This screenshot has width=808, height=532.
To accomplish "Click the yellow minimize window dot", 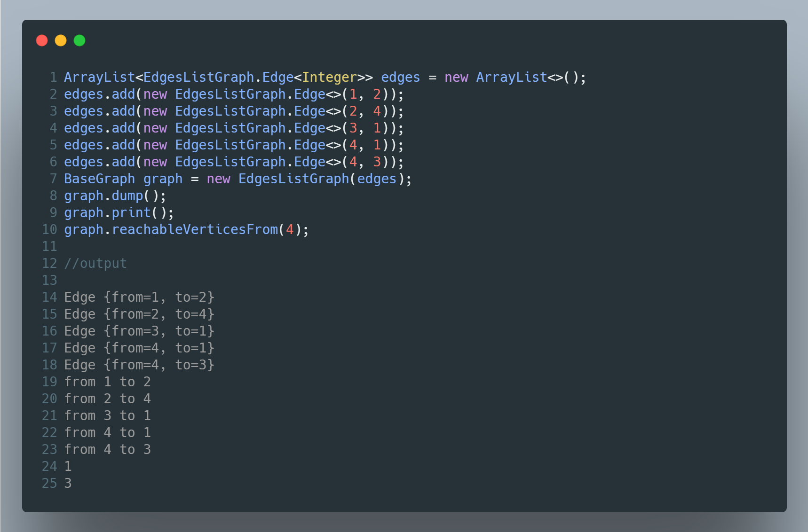I will pos(61,40).
